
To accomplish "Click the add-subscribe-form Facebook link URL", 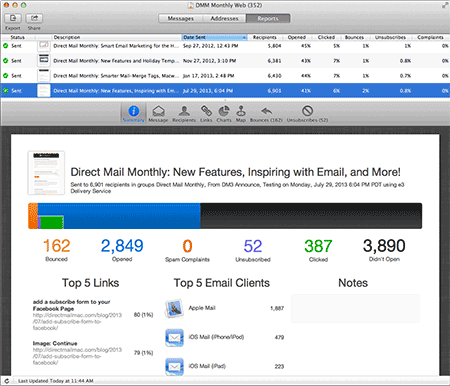I will (x=77, y=322).
